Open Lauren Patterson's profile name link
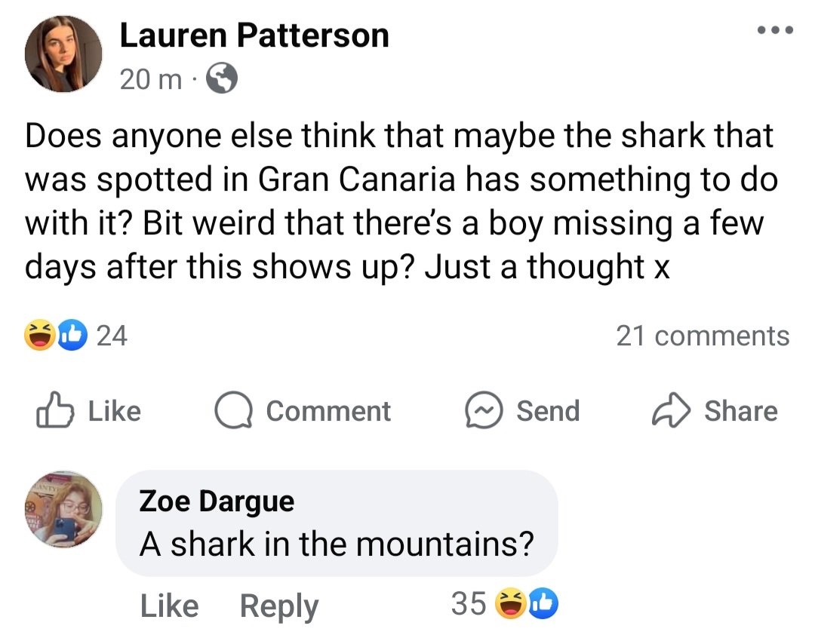The height and width of the screenshot is (644, 815). pyautogui.click(x=254, y=35)
